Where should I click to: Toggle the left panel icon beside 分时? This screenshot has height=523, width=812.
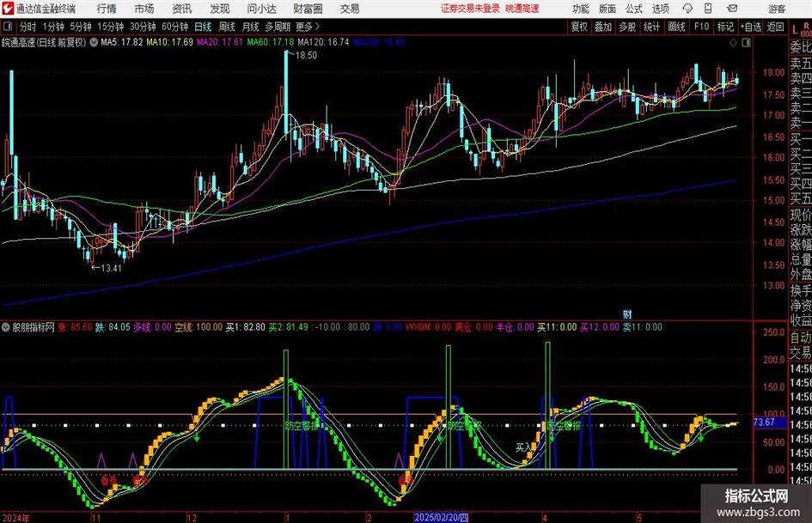pyautogui.click(x=8, y=27)
